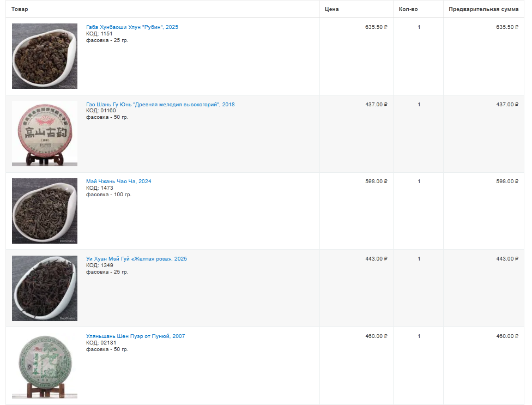Viewport: 532px width, 405px height.
Task: Open Уи Хуан Мэй Гуй «Желтая роза» link
Action: [x=136, y=259]
